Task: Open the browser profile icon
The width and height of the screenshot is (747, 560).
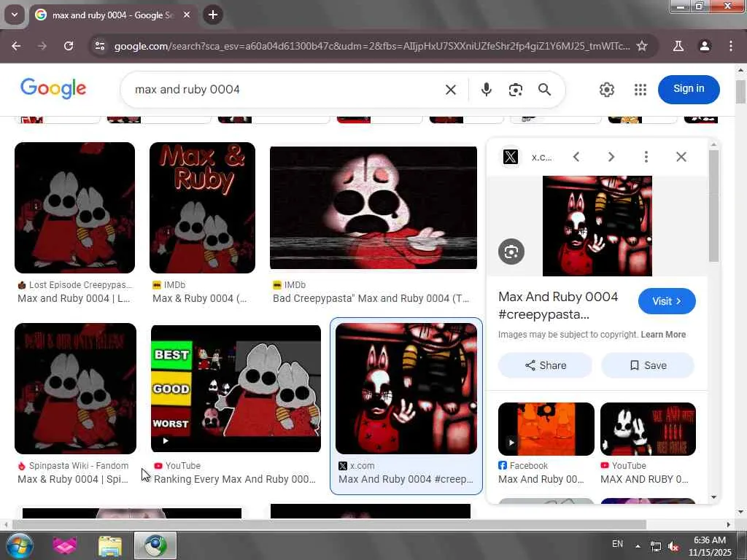Action: tap(705, 46)
